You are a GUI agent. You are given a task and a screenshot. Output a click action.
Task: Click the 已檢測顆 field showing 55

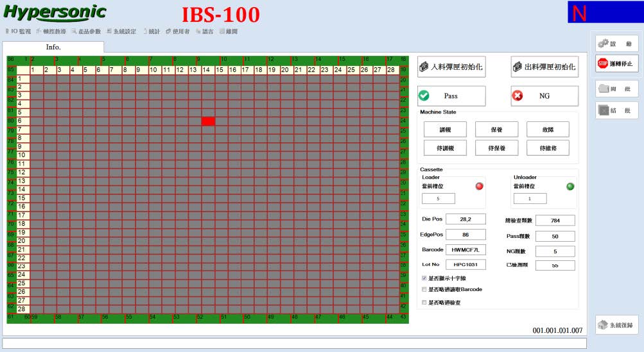(x=555, y=265)
